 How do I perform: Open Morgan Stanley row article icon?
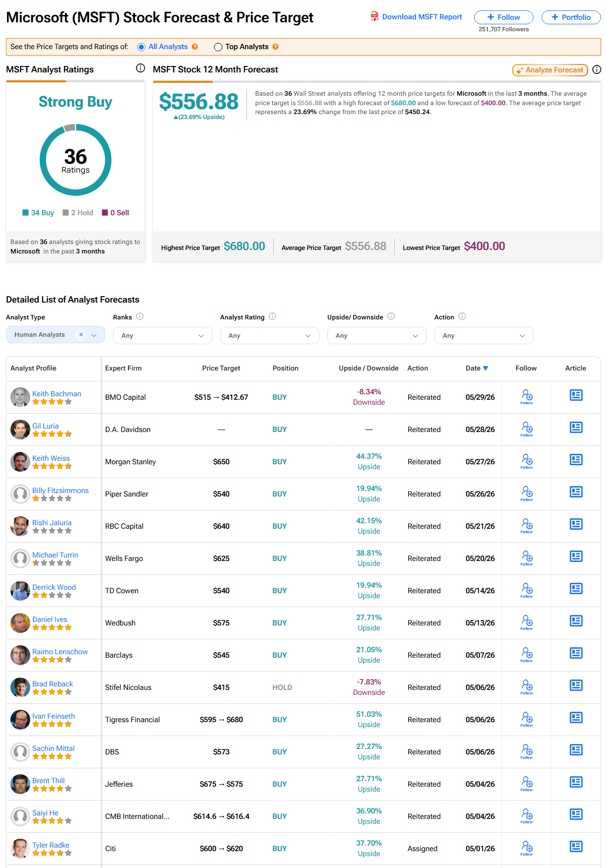(576, 460)
